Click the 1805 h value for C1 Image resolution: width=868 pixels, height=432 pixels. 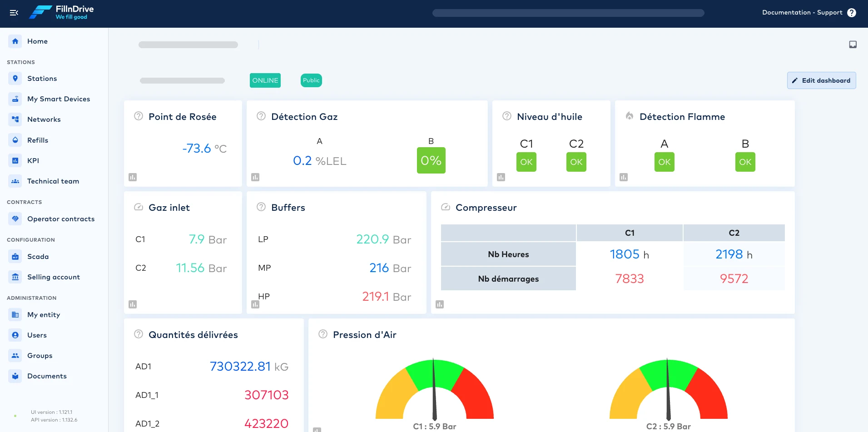pyautogui.click(x=630, y=254)
